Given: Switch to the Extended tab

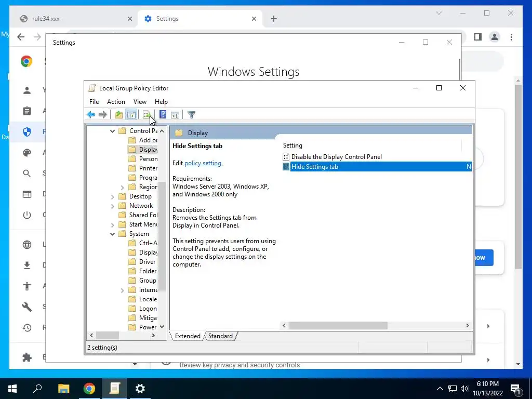Looking at the screenshot, I should 188,336.
